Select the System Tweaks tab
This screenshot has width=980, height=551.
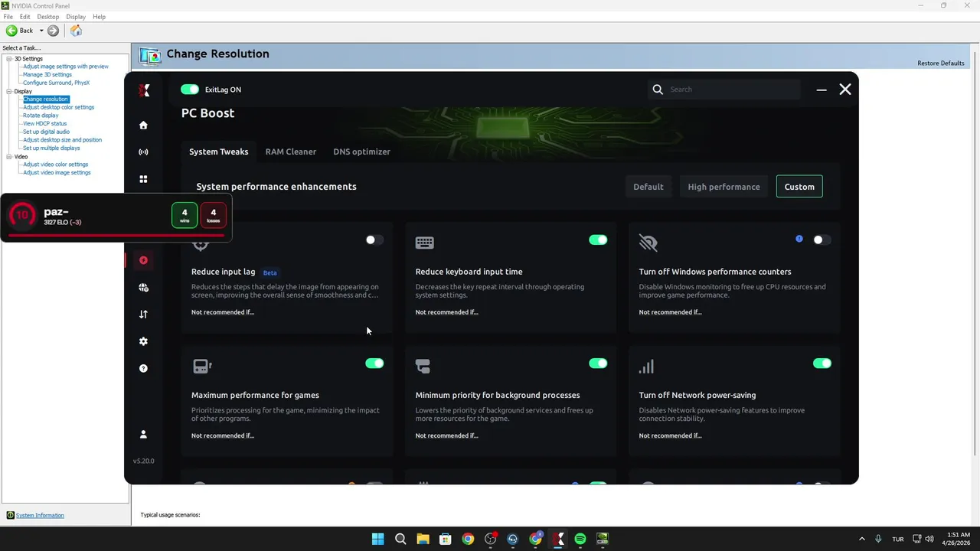218,152
